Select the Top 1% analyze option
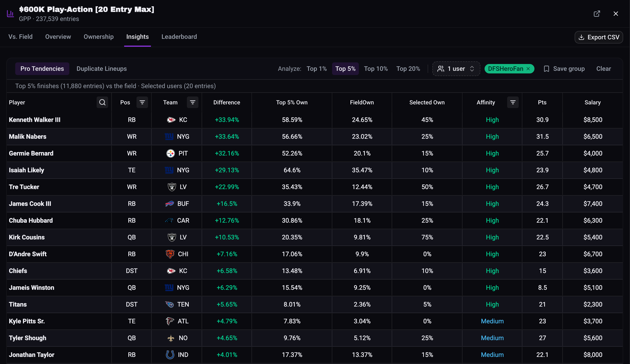This screenshot has height=364, width=630. click(317, 69)
